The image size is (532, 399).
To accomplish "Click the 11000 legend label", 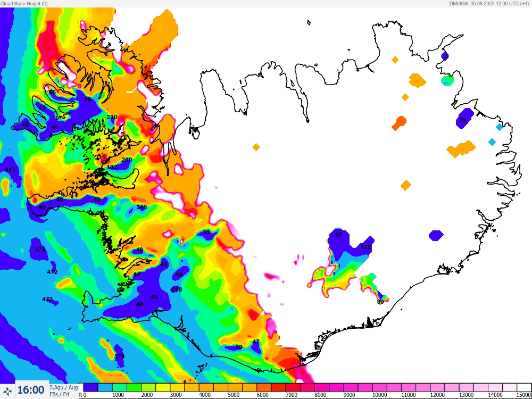I will pos(409,395).
